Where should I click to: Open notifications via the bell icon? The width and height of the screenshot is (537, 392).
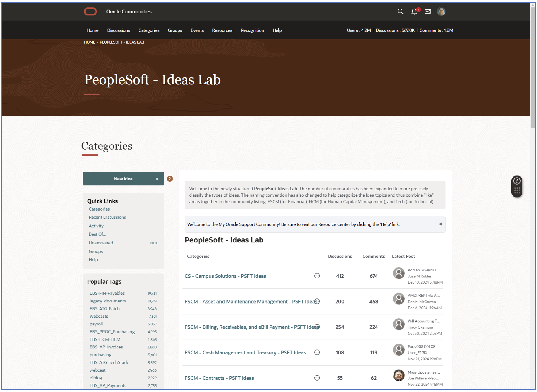(414, 12)
